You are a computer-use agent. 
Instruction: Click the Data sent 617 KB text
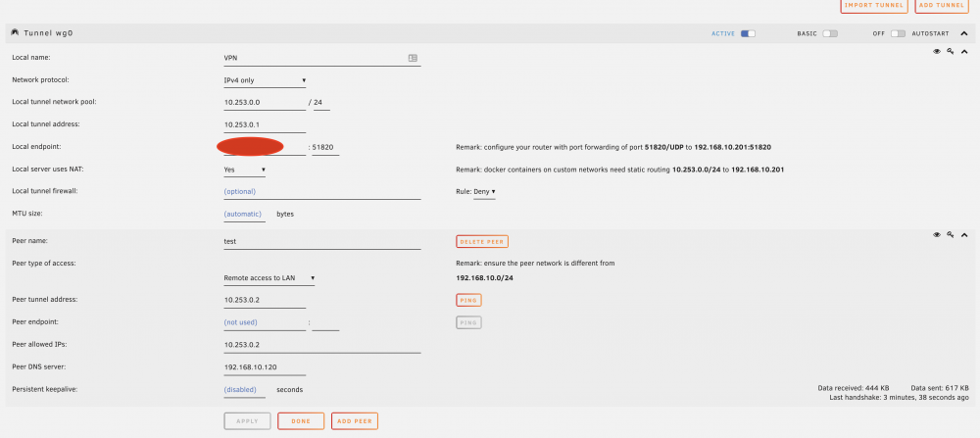(x=940, y=388)
